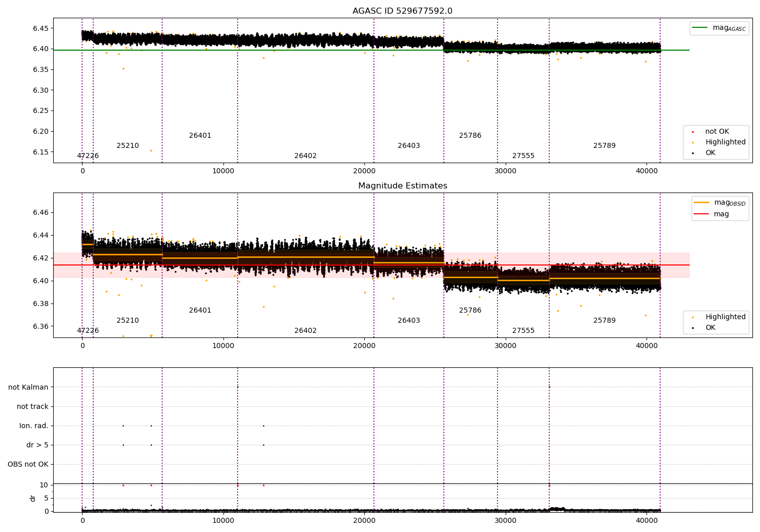This screenshot has height=532, width=760.
Task: Click the y-axis tick 6.25 in top plot
Action: point(41,111)
